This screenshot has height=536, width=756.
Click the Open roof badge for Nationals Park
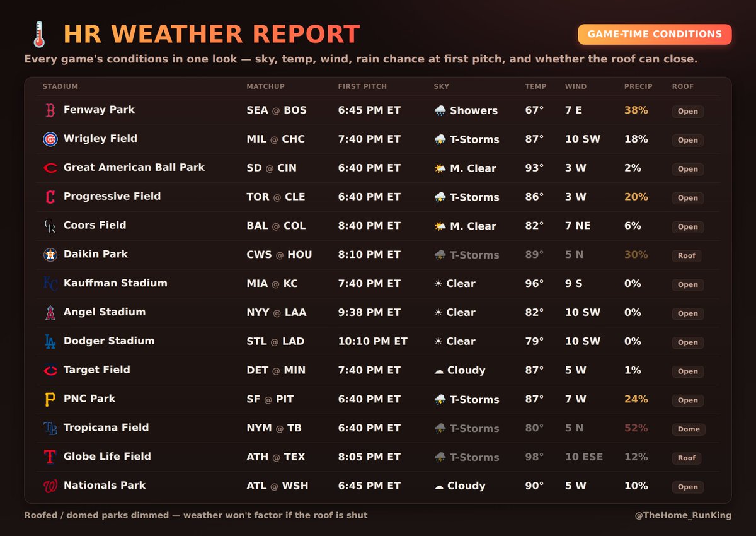687,487
